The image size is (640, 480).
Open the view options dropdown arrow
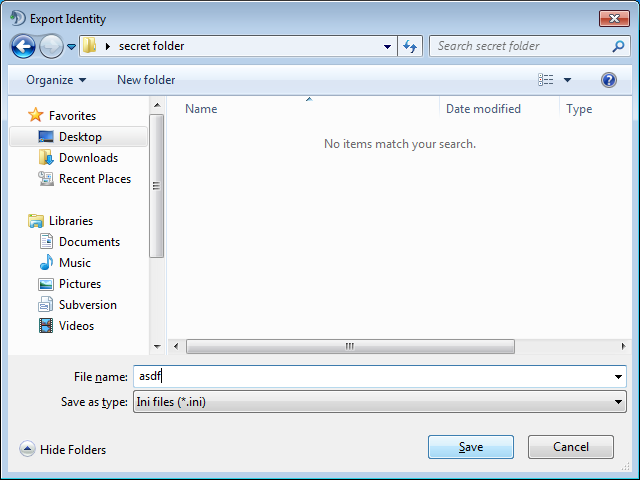coord(567,80)
